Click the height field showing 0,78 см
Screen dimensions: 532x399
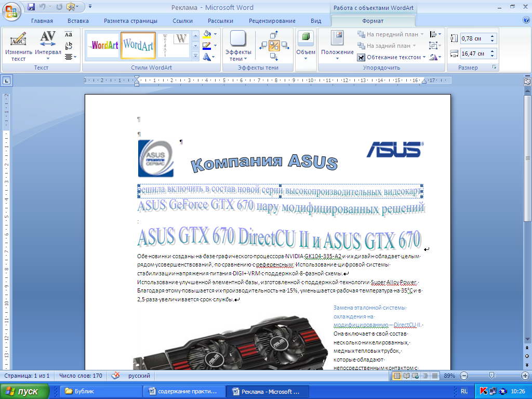click(474, 38)
